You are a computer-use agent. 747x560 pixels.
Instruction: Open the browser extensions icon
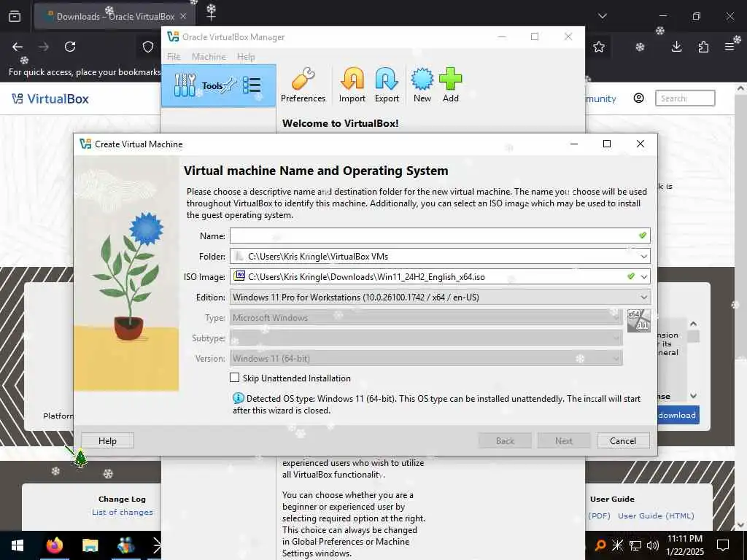[703, 47]
